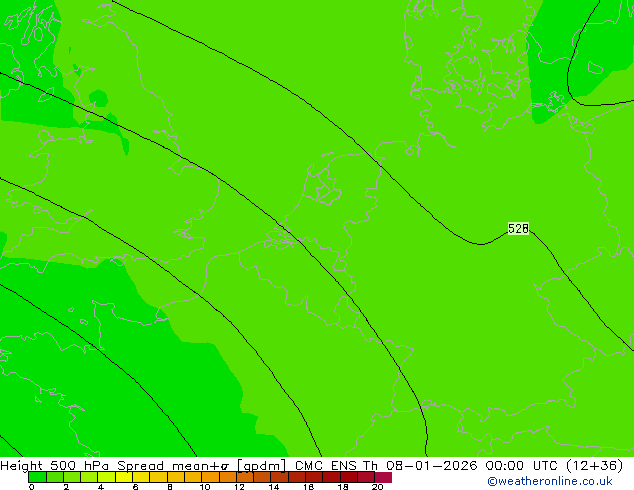Image resolution: width=634 pixels, height=490 pixels.
Task: Select the bright green legend swatch at 0
Action: click(37, 477)
